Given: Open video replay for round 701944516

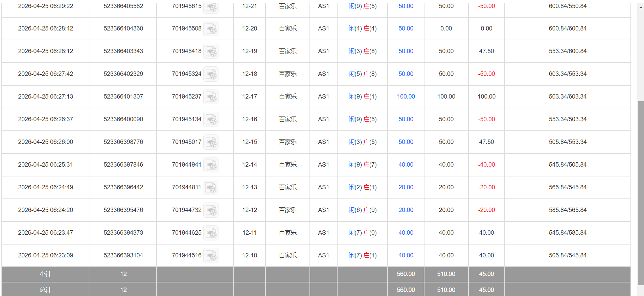Looking at the screenshot, I should [x=211, y=256].
